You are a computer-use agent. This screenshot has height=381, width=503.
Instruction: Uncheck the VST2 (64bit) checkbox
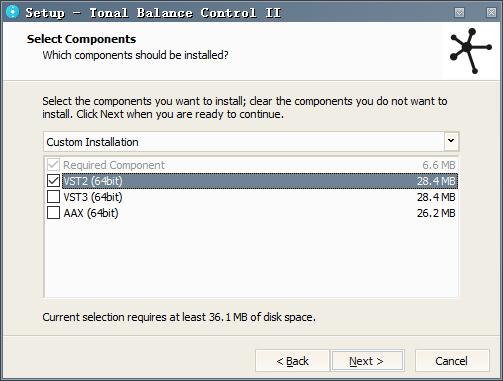pyautogui.click(x=53, y=181)
